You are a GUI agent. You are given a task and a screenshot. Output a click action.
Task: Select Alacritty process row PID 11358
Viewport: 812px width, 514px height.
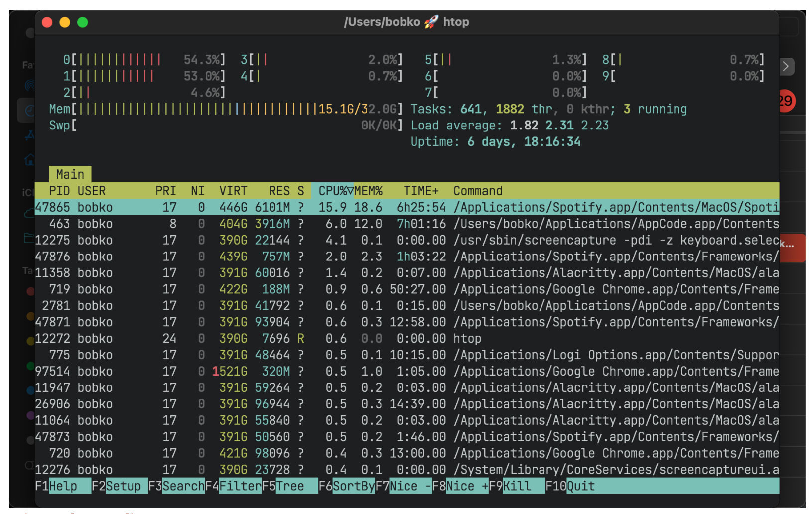click(x=407, y=273)
